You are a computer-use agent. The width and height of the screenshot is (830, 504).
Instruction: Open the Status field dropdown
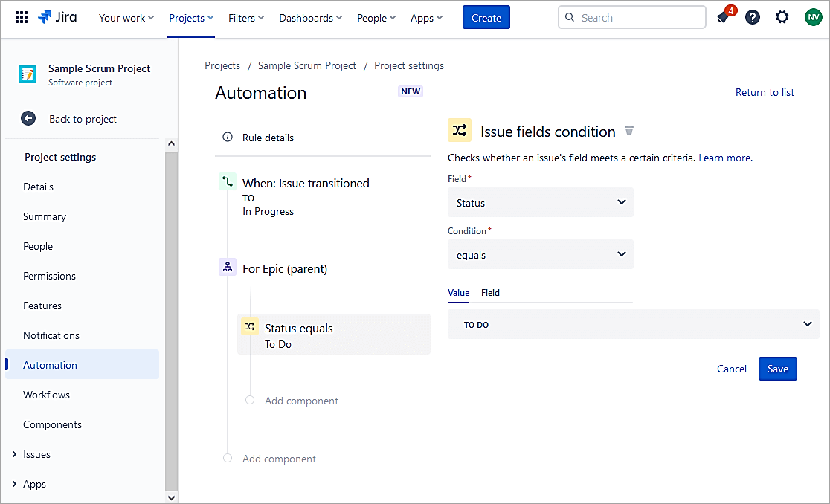541,202
